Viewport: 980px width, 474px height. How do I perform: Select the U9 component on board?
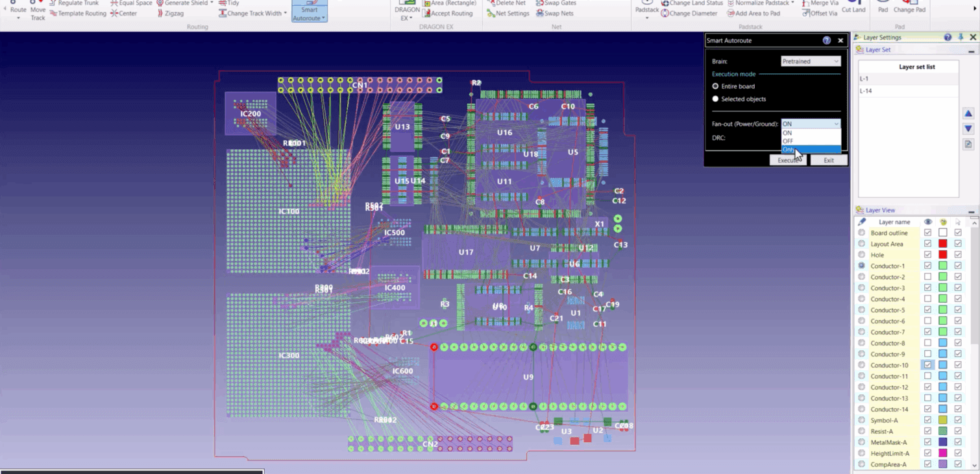pos(528,377)
